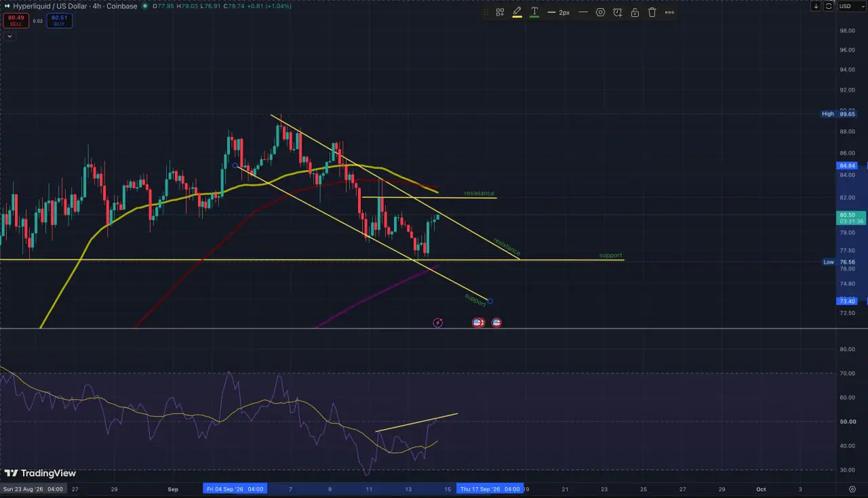Screen dimensions: 868x498
Task: Change text color with T tool
Action: [x=534, y=12]
